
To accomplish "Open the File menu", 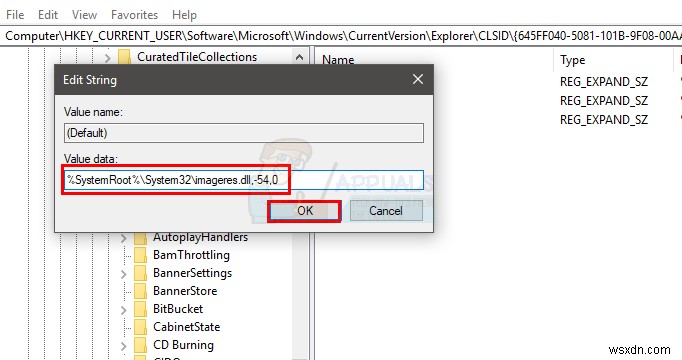I will point(15,15).
